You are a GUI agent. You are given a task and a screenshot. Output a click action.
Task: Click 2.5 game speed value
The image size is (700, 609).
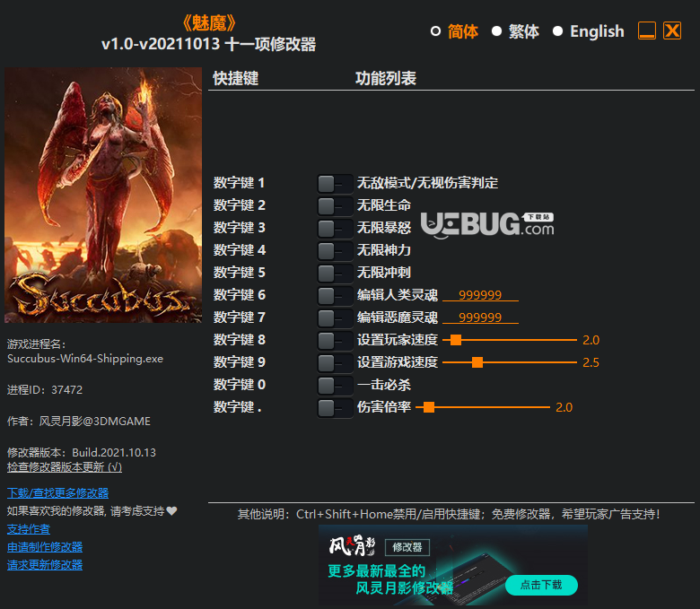pyautogui.click(x=591, y=362)
